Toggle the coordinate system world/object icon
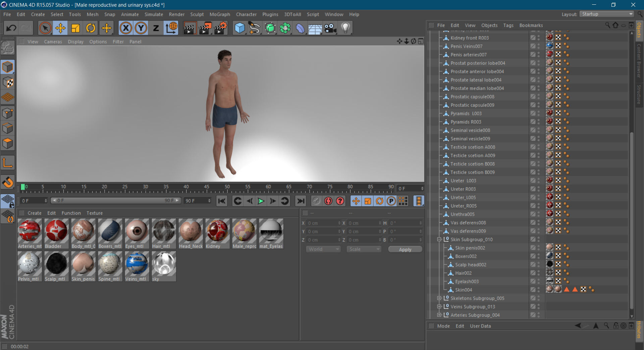The width and height of the screenshot is (644, 350). point(171,28)
